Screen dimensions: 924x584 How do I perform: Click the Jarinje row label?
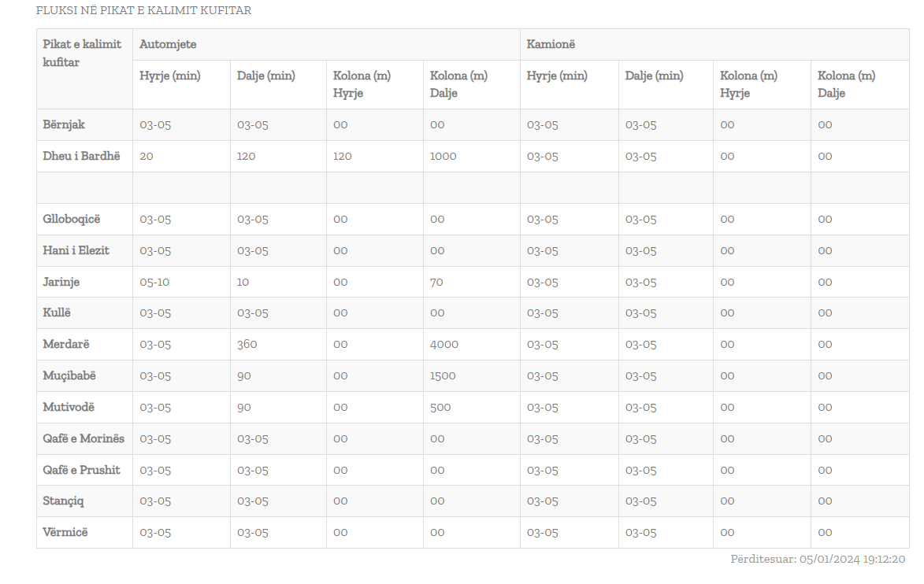[61, 282]
